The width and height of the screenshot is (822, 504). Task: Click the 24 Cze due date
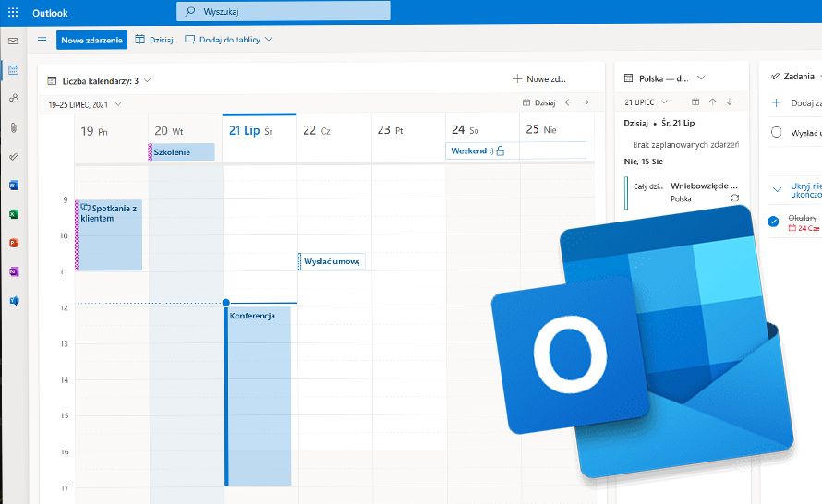[804, 228]
